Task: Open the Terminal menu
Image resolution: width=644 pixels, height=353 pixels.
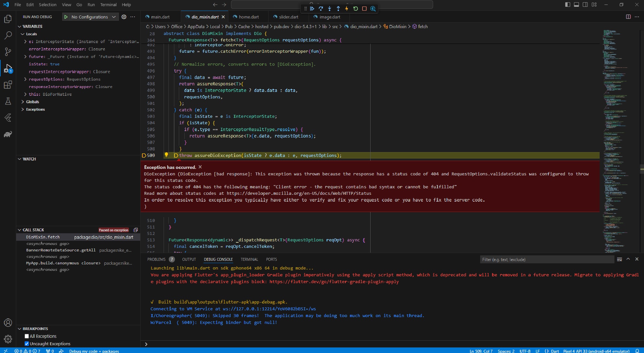Action: [x=108, y=5]
